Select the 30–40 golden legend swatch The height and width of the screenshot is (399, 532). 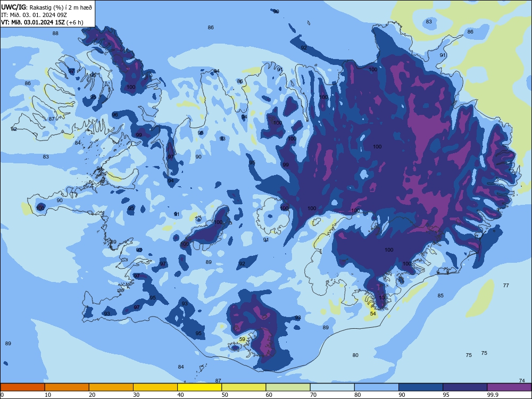155,387
